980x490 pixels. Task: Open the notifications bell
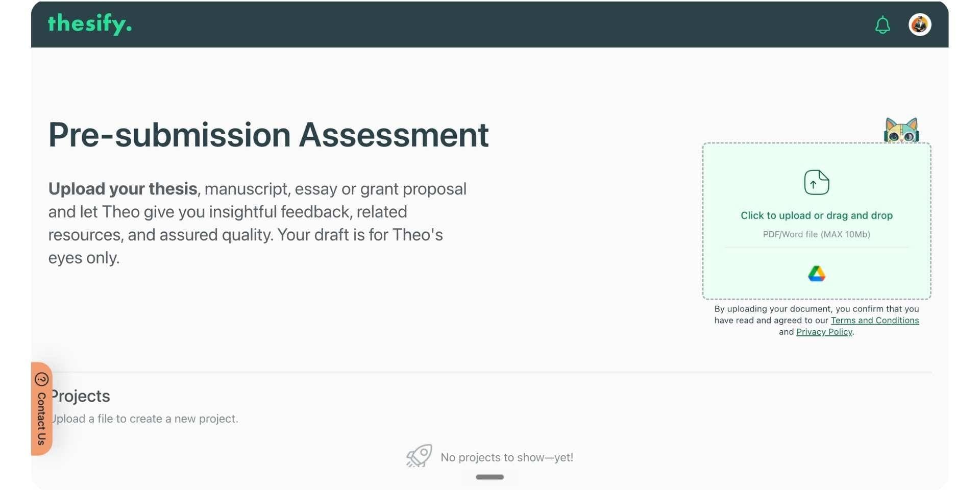pyautogui.click(x=883, y=24)
